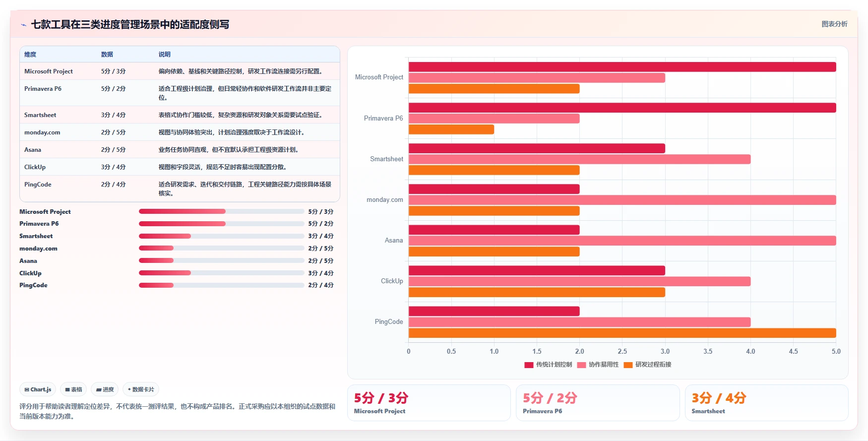This screenshot has width=868, height=441.
Task: Click Microsoft Project's crimson 传统计划控制 bar in the chart
Action: click(x=622, y=67)
